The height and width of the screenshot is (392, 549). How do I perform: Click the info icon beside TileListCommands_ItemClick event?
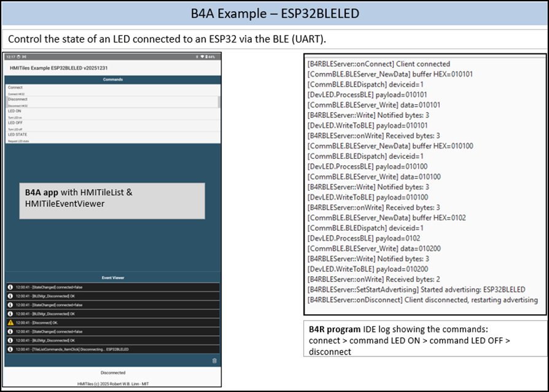click(10, 349)
